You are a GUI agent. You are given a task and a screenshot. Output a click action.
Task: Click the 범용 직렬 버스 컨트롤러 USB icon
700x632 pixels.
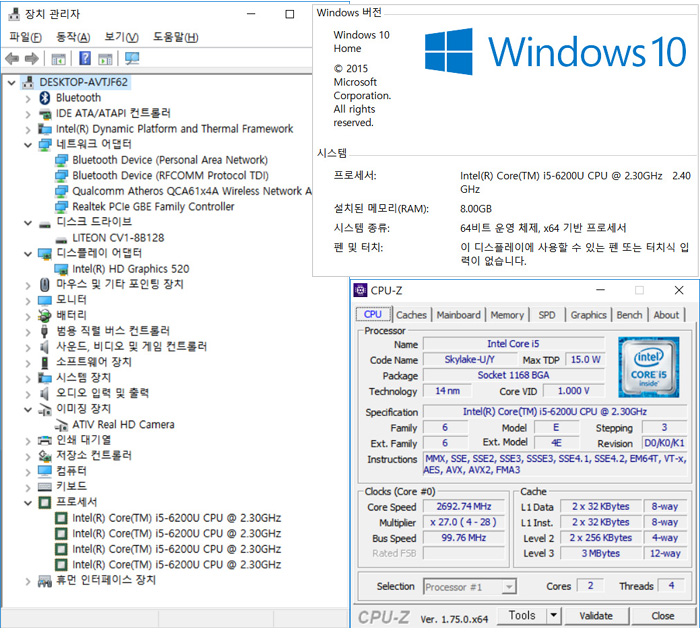pos(45,331)
